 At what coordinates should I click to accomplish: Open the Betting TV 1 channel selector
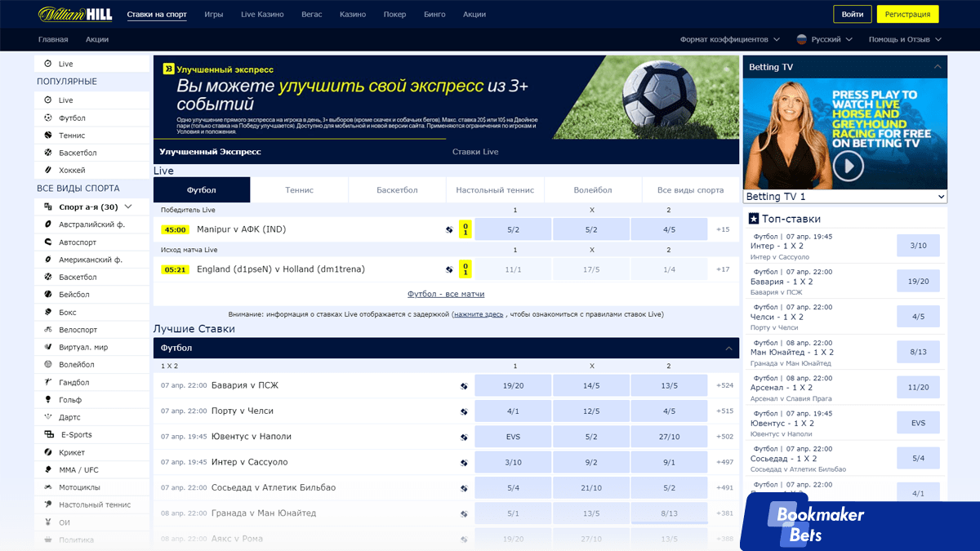pos(845,197)
